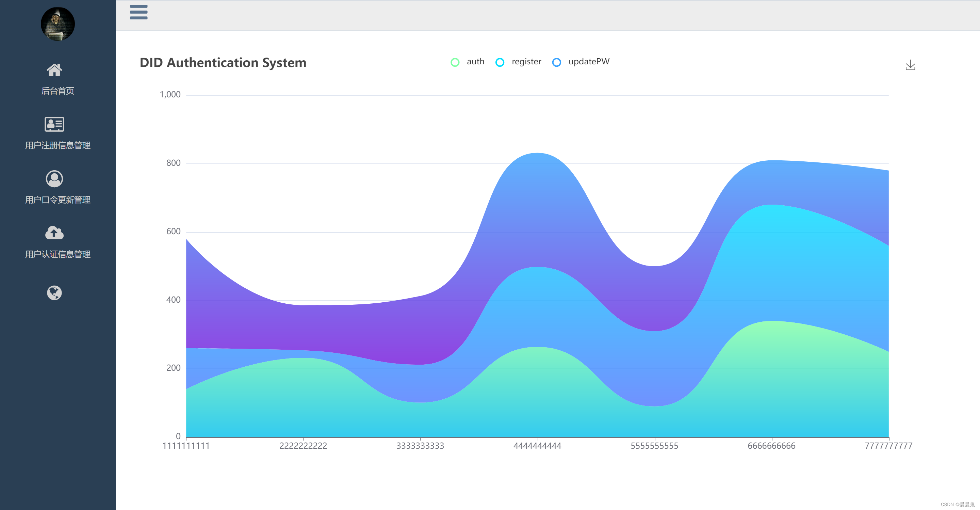Click the home icon in sidebar
Screen dimensions: 980x510
[54, 70]
